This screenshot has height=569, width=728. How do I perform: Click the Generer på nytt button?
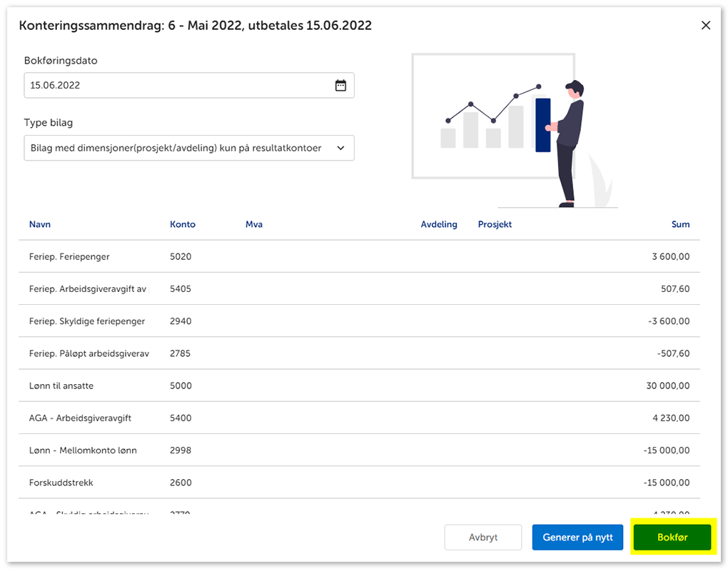[x=577, y=538]
